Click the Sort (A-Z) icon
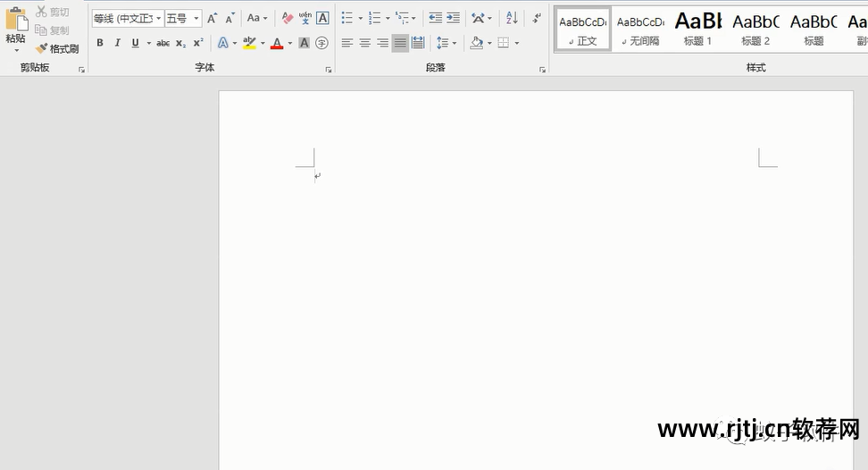 [x=512, y=18]
